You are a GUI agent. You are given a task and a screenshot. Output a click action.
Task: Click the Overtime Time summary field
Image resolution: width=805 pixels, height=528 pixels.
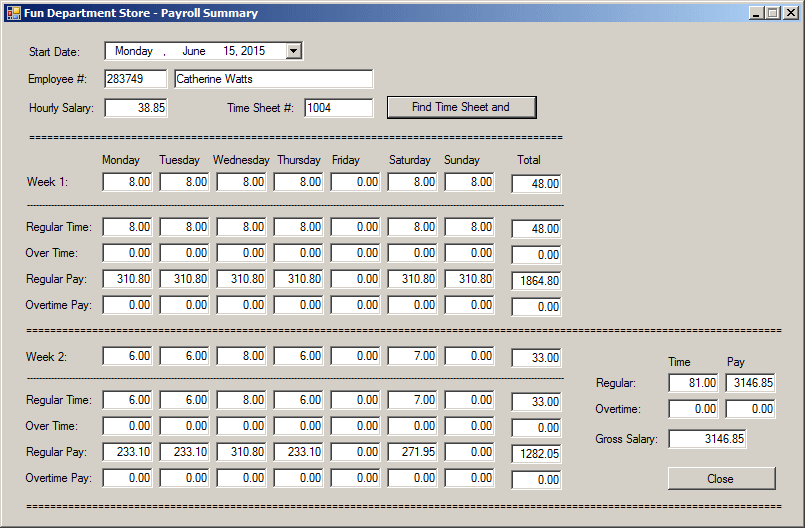tap(693, 409)
